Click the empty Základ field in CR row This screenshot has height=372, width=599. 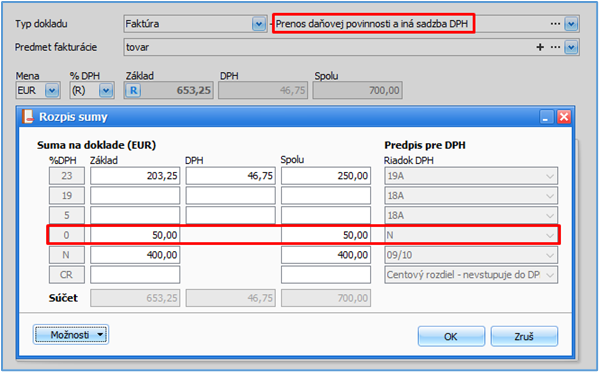pyautogui.click(x=135, y=275)
